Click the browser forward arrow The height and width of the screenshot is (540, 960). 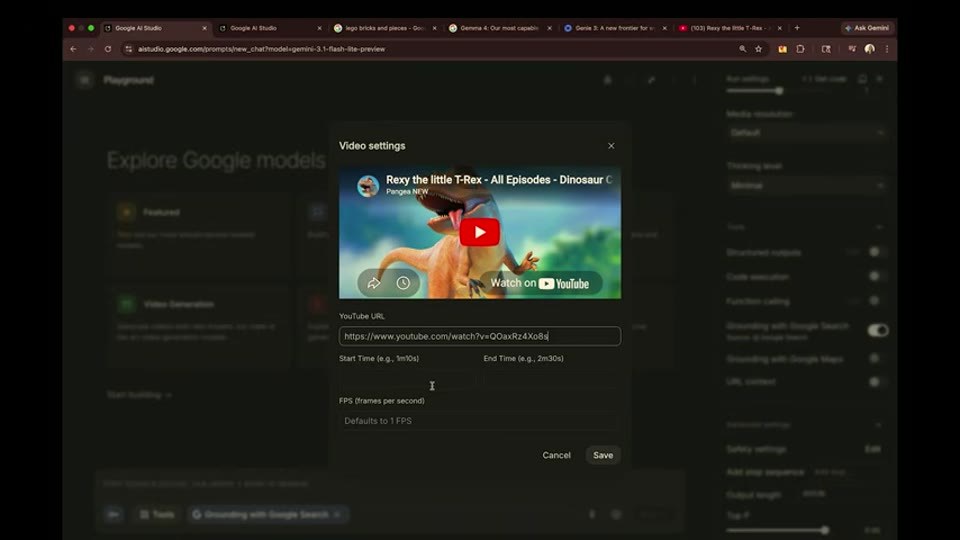pyautogui.click(x=91, y=49)
